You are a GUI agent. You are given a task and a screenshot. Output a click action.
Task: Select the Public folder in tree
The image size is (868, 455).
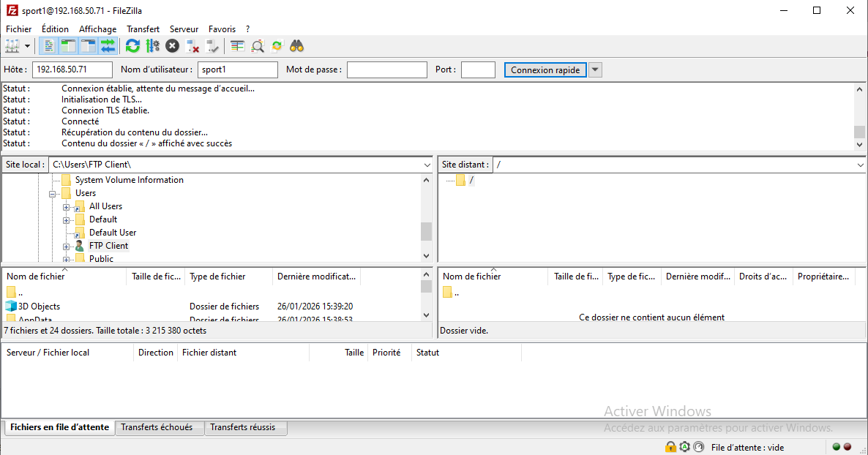coord(101,258)
